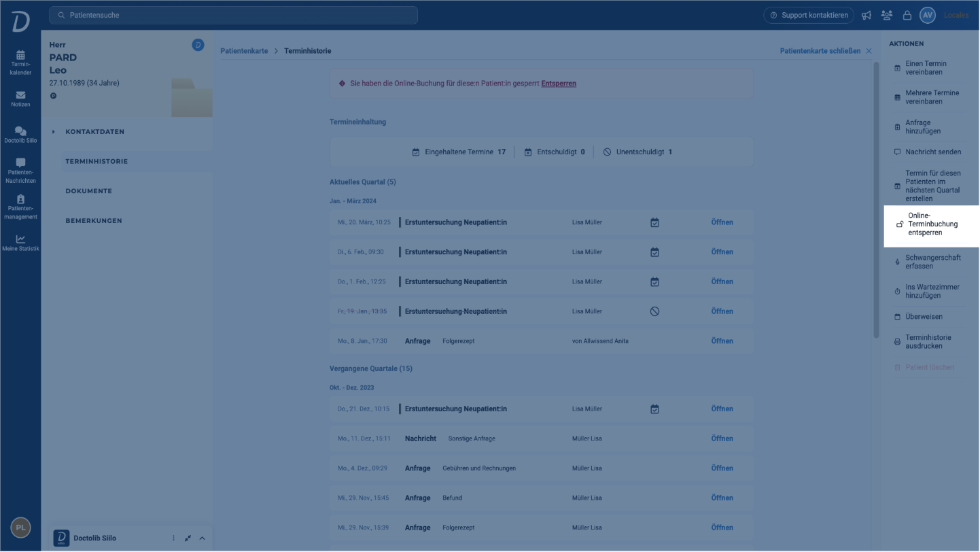
Task: Click the padlock icon in header
Action: [907, 15]
